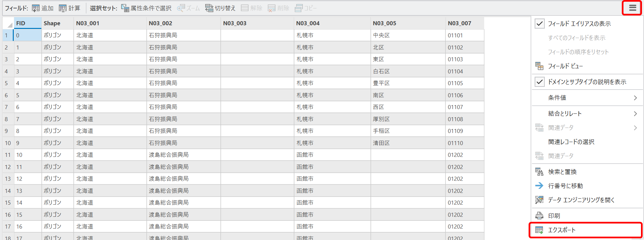Screen dimensions: 644x240
Task: Click the Switch selection (切り替え) icon
Action: pos(209,8)
